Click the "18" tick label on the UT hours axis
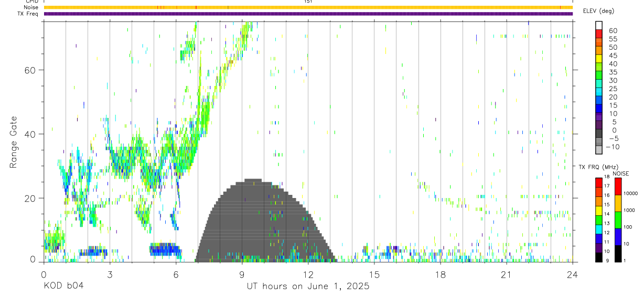The height and width of the screenshot is (297, 644). [440, 274]
